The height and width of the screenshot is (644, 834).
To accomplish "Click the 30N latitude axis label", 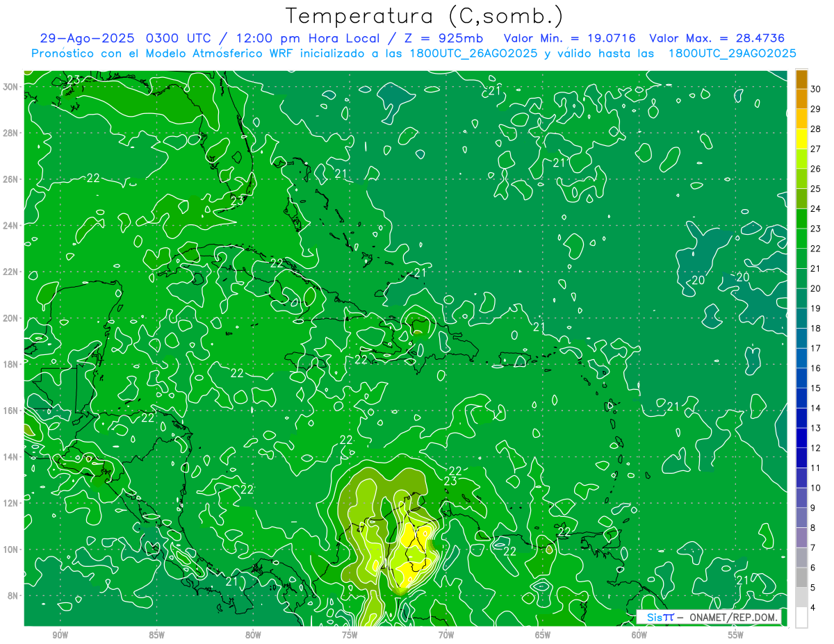I will 11,86.
